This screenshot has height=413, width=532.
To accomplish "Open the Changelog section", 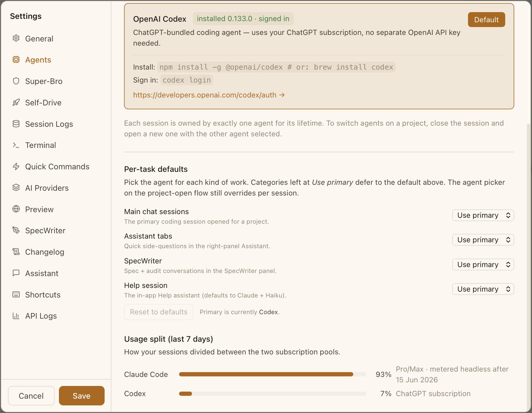I will 45,252.
